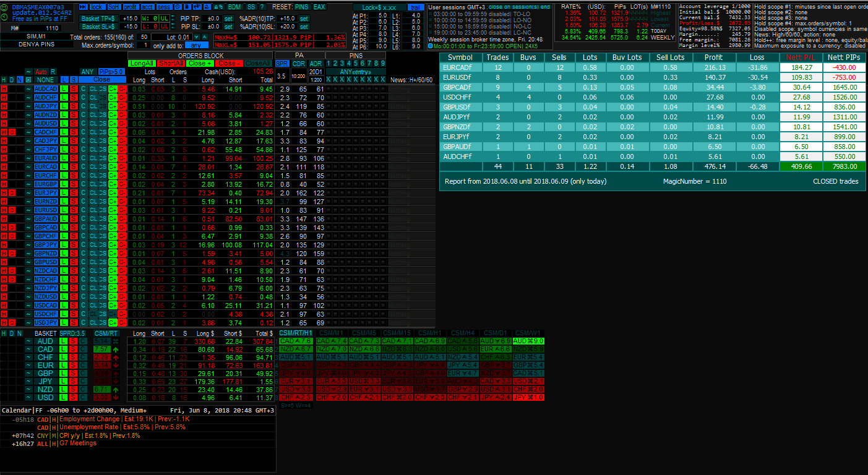
Task: Click the skip-forward arrows icon in top toolbar
Action: (83, 7)
